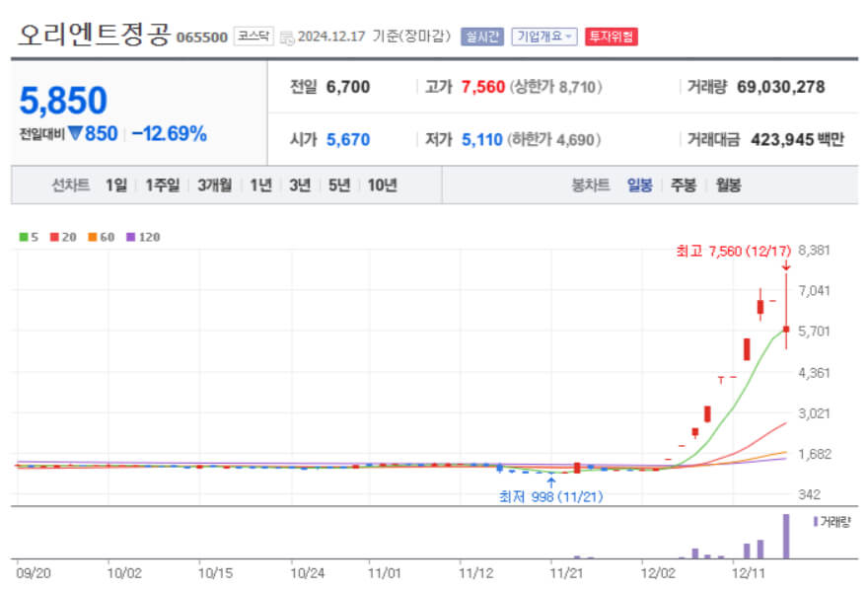Switch line chart to 3개월
868x592 pixels.
pos(214,185)
